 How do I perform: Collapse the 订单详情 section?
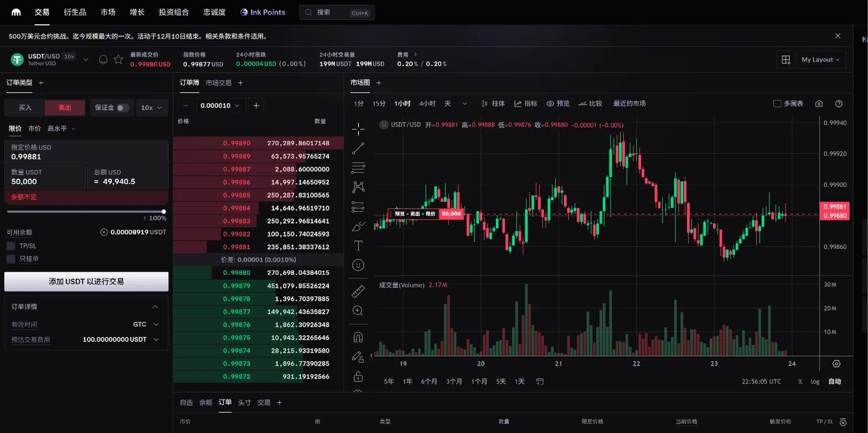tap(156, 307)
